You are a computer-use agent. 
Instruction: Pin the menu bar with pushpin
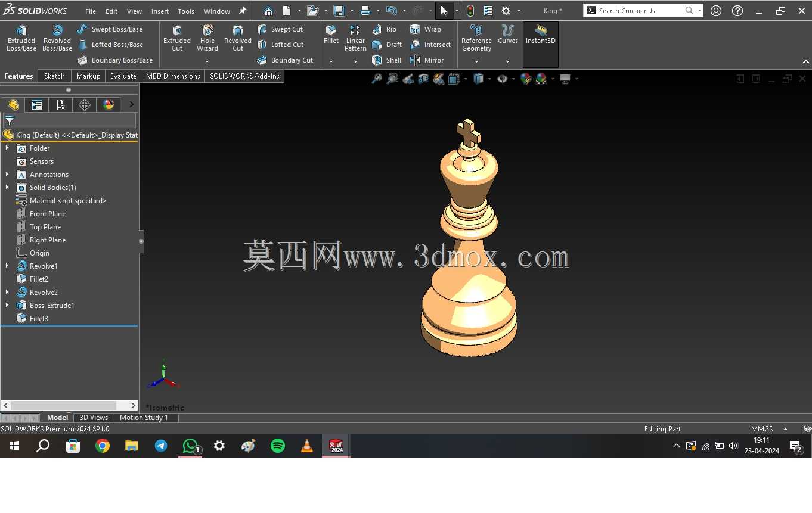tap(243, 11)
